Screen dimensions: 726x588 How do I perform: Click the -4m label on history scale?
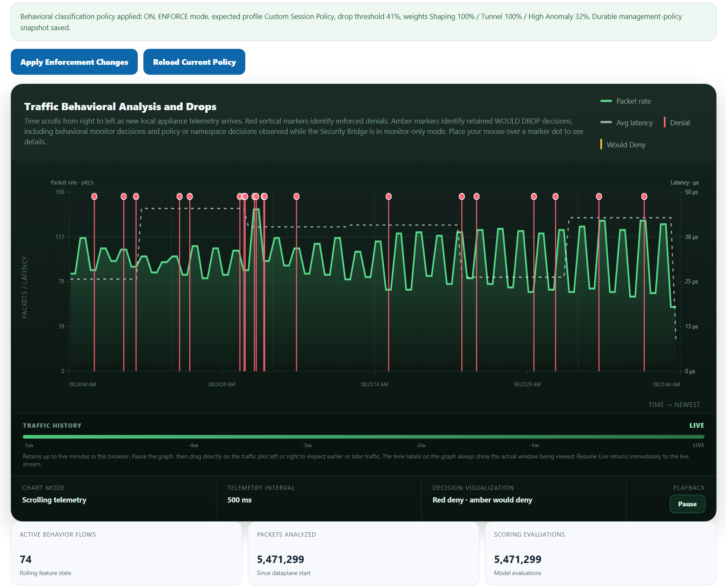click(x=193, y=445)
